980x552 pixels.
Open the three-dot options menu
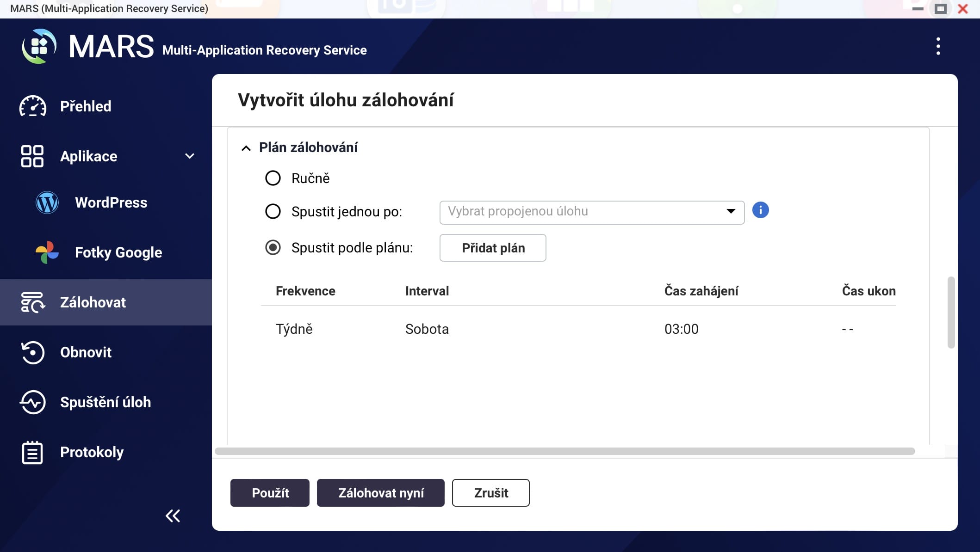tap(938, 46)
